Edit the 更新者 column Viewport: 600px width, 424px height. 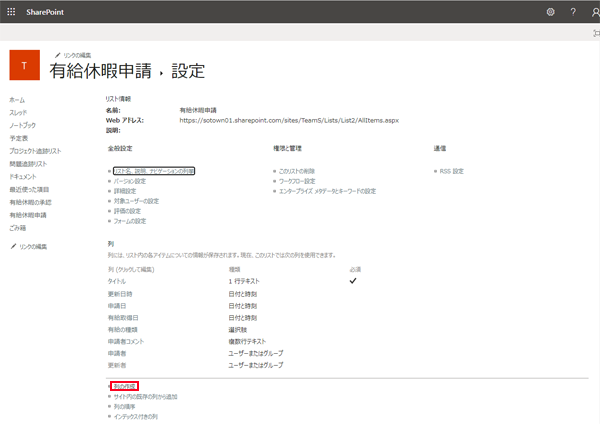(117, 365)
